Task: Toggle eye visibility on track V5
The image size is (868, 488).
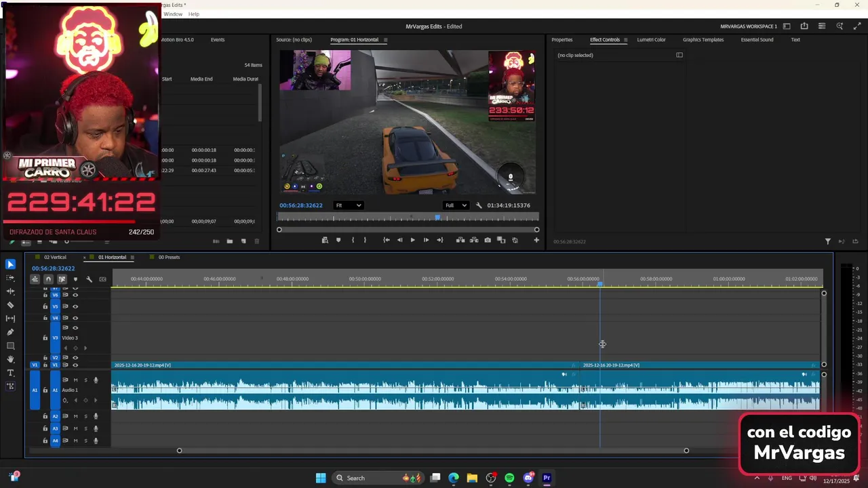Action: 75,306
